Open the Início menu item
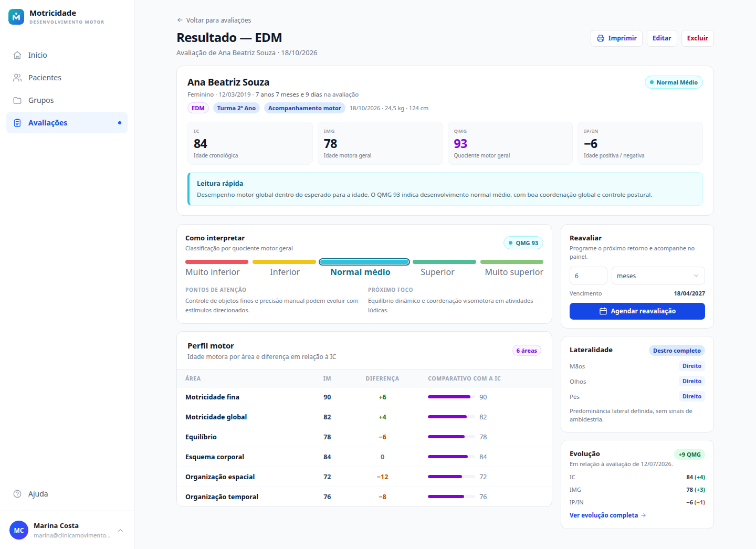 [67, 55]
